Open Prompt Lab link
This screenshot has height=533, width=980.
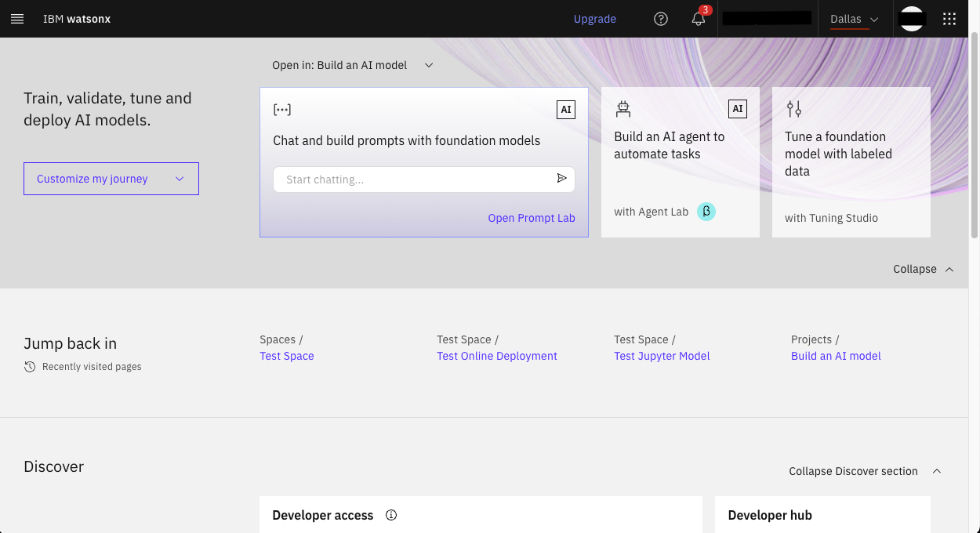[532, 218]
